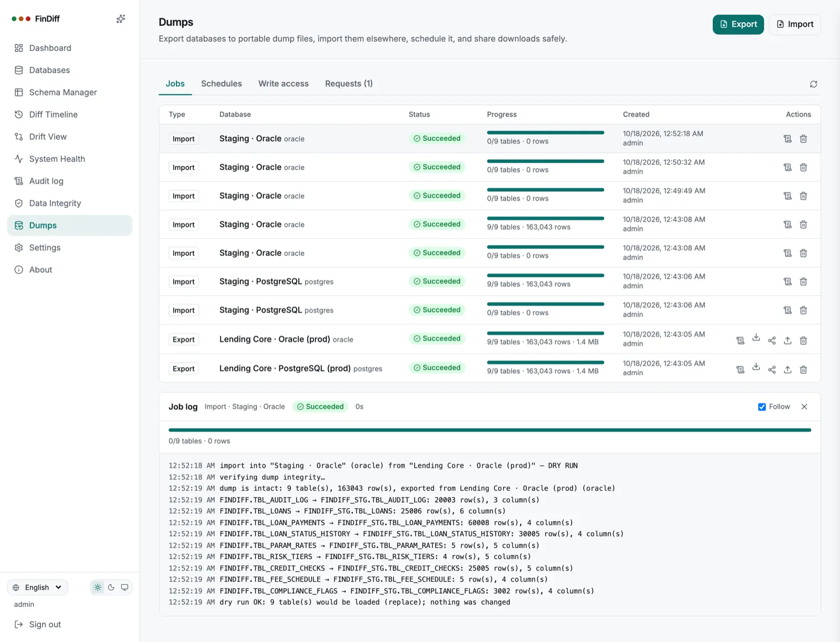Delete the Lending Core PostgreSQL (prod) export job

pyautogui.click(x=803, y=370)
